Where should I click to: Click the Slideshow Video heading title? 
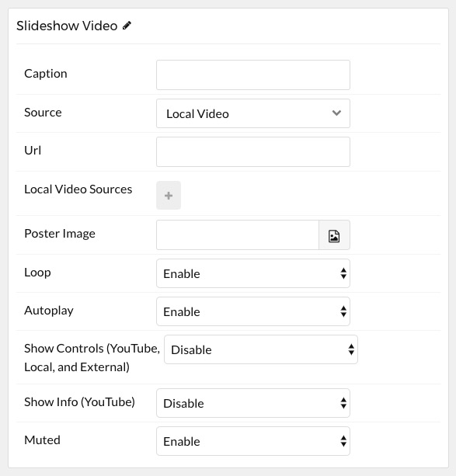pos(67,26)
